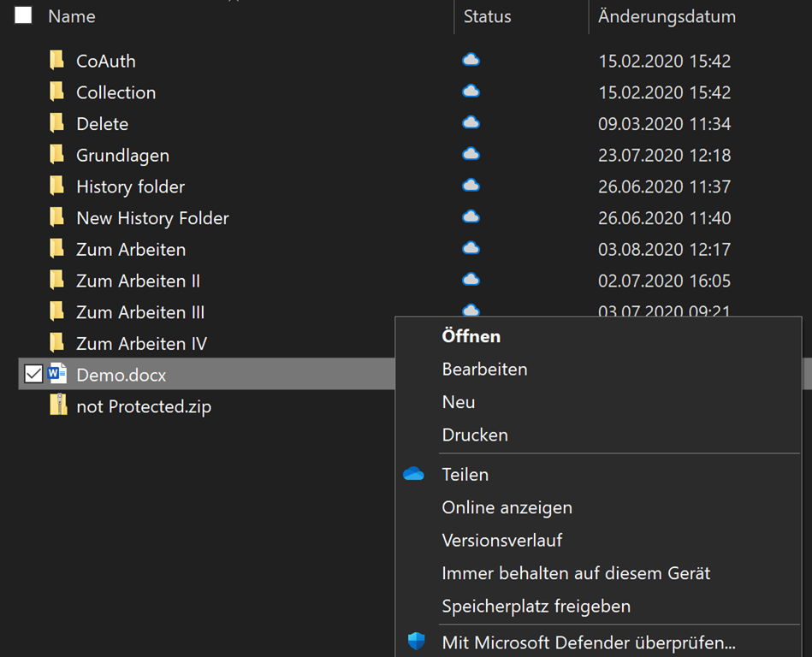Sort by the Name column header
The height and width of the screenshot is (657, 812).
(x=72, y=16)
